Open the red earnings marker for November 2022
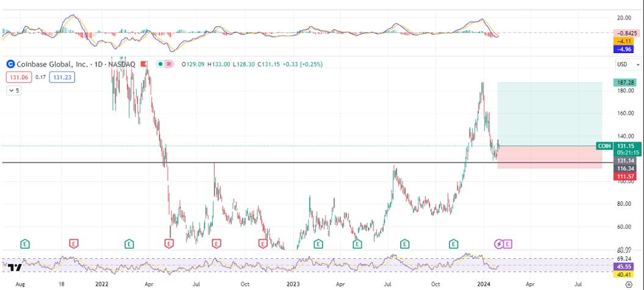The height and width of the screenshot is (290, 644). coord(262,244)
